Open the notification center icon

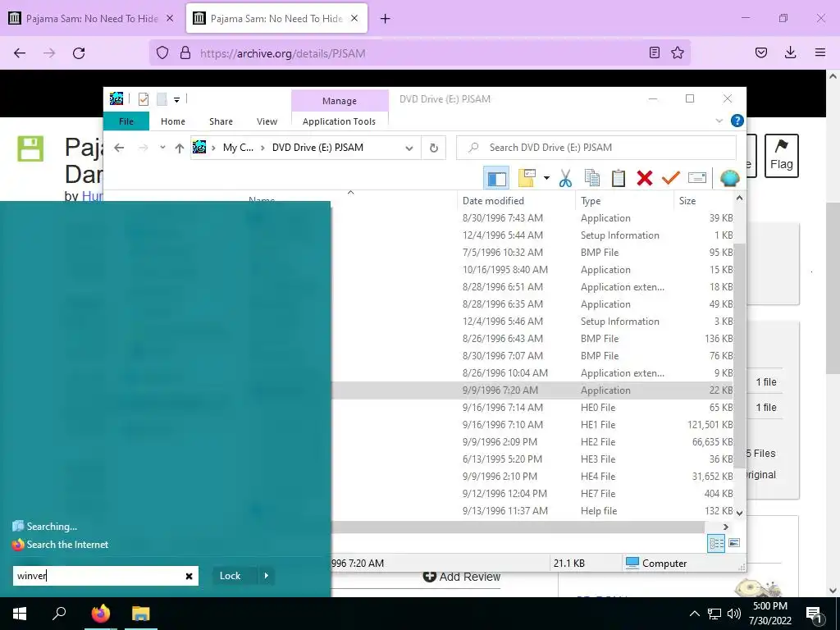(815, 614)
